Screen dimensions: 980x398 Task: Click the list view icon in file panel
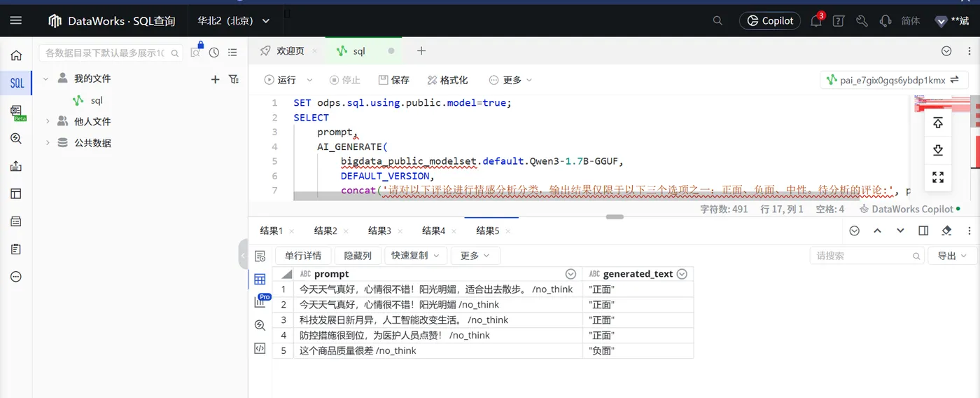point(232,53)
